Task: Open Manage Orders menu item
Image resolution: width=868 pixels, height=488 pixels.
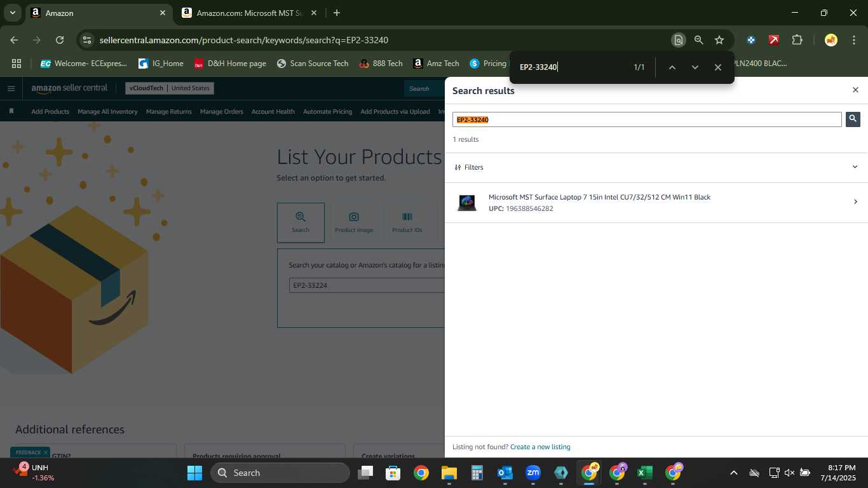Action: tap(222, 111)
